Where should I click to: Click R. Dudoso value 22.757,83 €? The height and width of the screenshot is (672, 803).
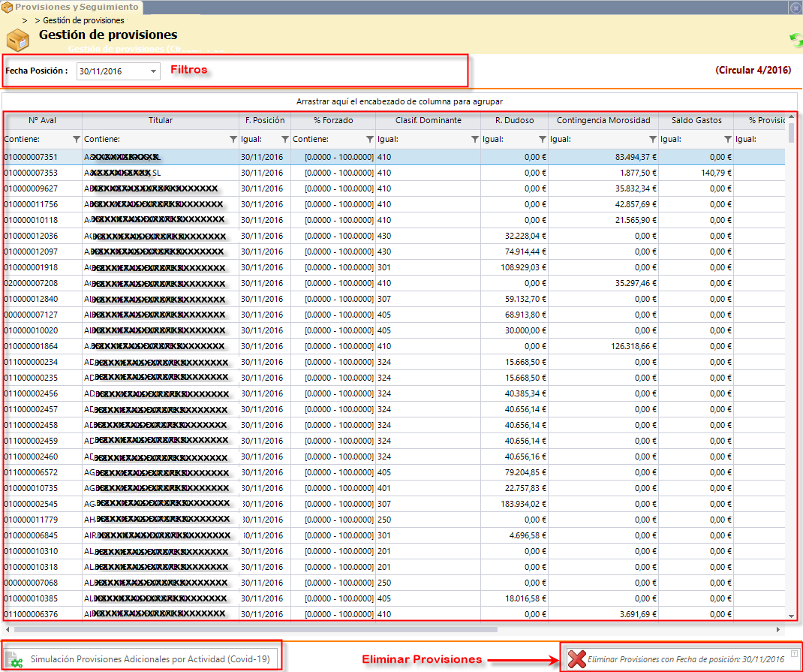[x=525, y=488]
